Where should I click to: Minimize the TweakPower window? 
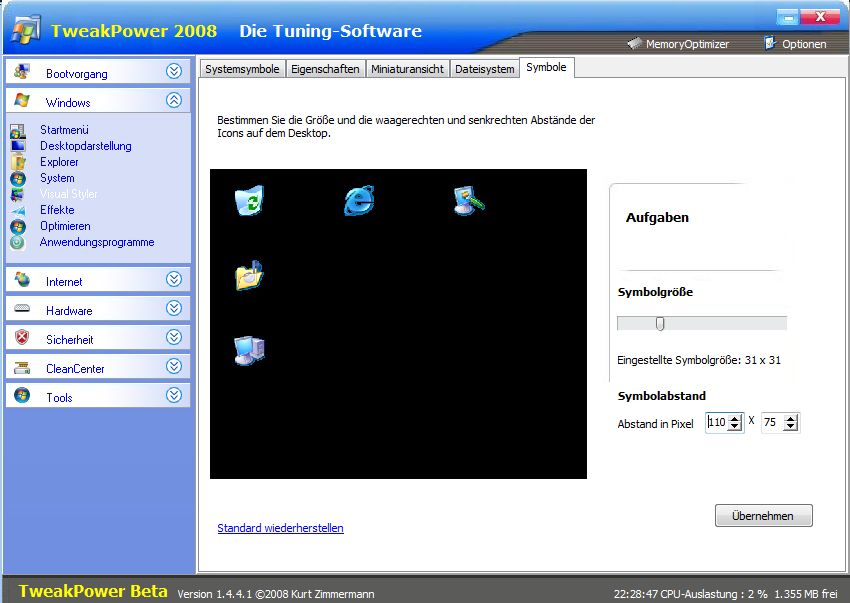(788, 17)
